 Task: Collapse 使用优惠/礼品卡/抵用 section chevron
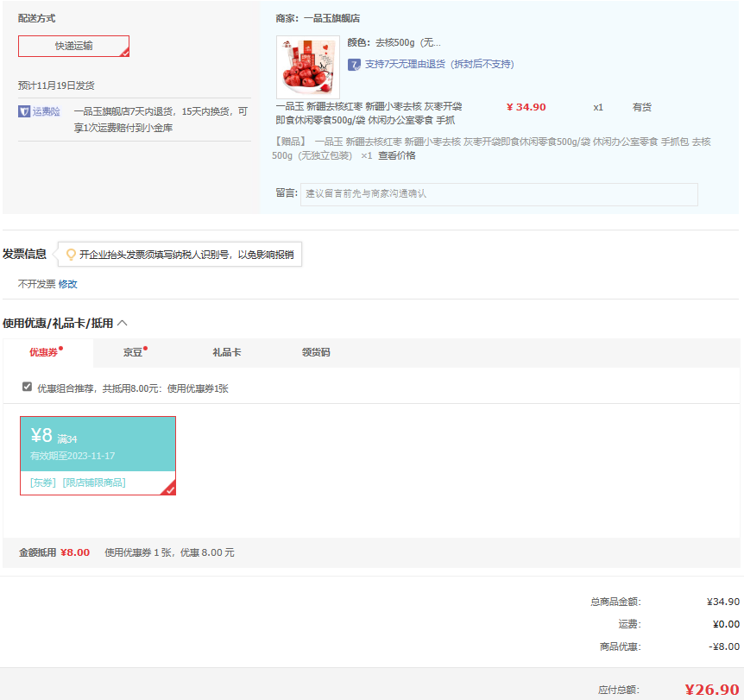(122, 323)
